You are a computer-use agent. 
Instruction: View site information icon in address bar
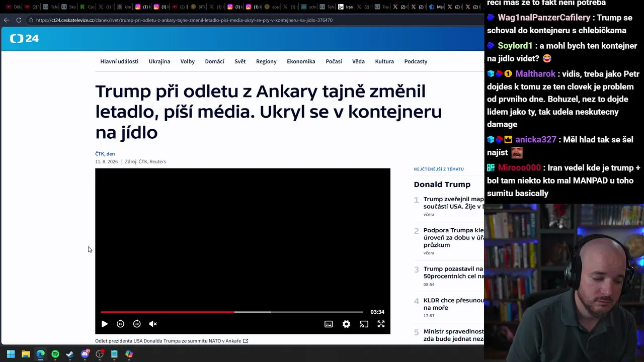[31, 20]
